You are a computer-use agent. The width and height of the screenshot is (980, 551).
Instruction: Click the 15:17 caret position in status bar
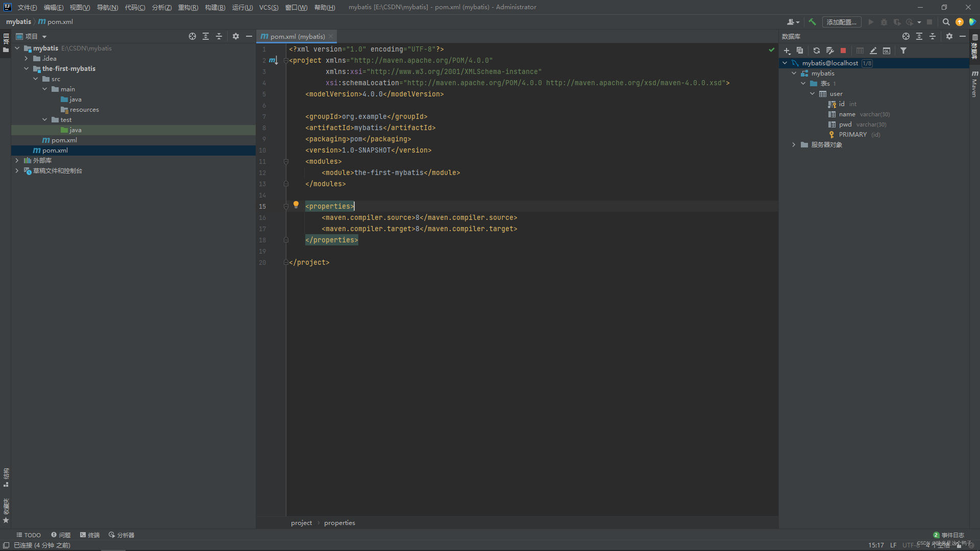tap(876, 545)
